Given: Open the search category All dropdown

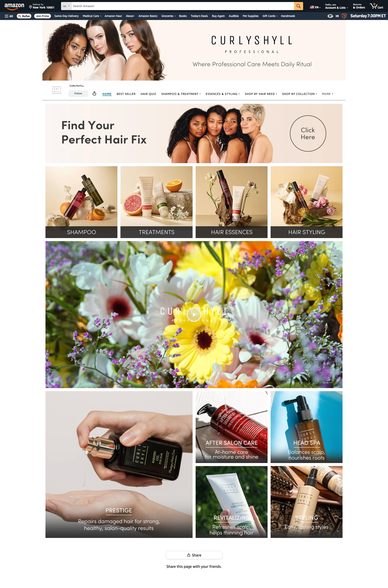Looking at the screenshot, I should pyautogui.click(x=66, y=6).
